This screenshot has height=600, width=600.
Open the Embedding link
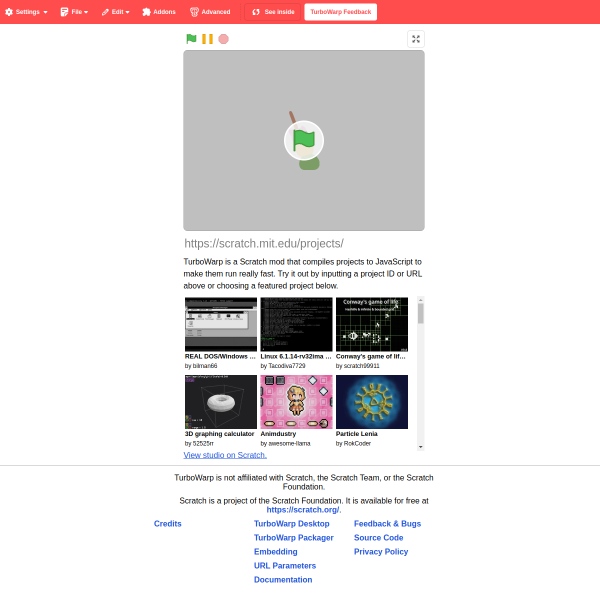276,551
